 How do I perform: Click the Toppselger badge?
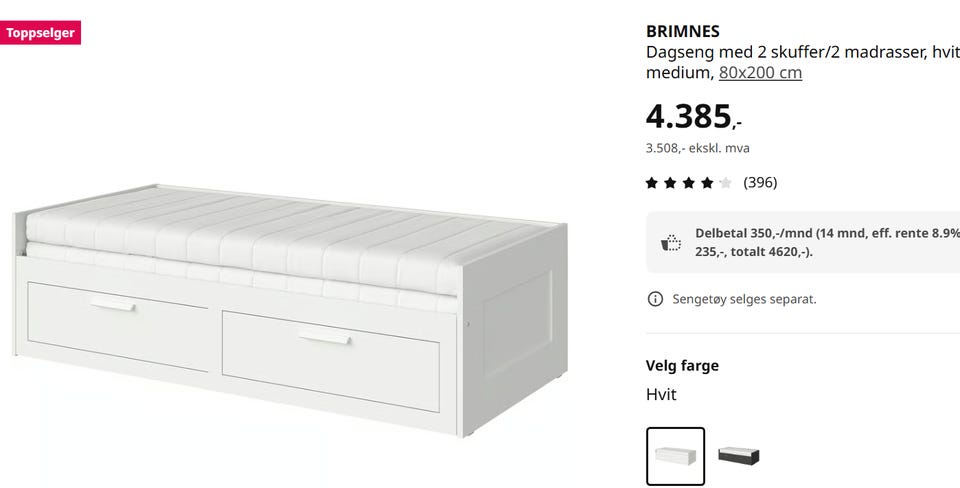[x=40, y=32]
